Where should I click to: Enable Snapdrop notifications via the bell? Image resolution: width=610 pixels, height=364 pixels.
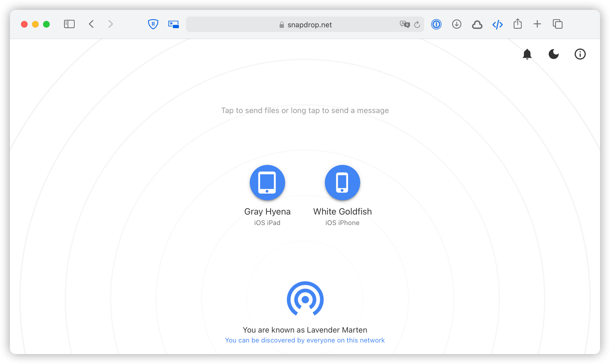[527, 54]
